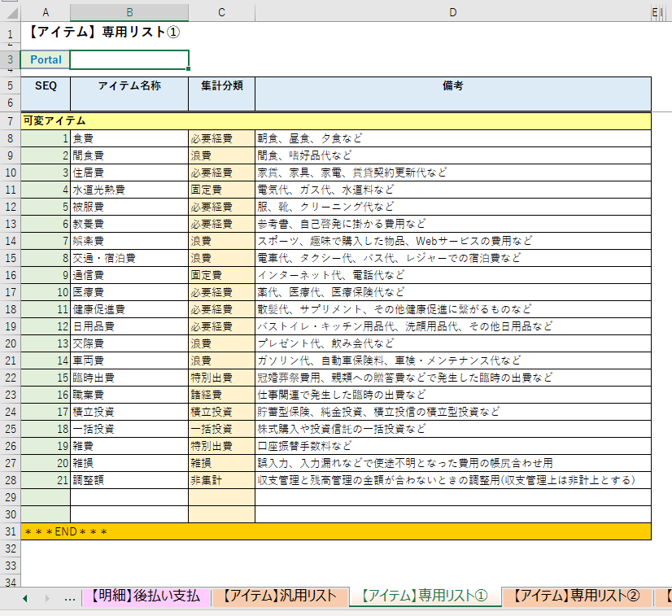Click the 浪費 category for 娯楽費
Viewport: 672px width, 616px height.
pos(221,241)
